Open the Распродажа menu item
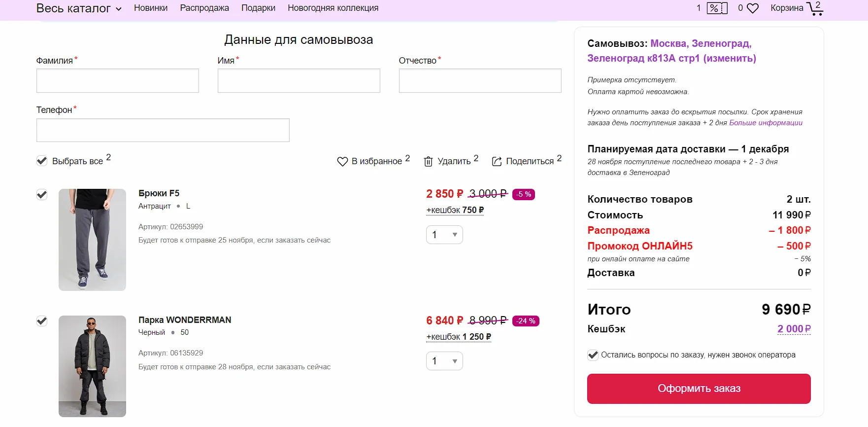 point(204,8)
